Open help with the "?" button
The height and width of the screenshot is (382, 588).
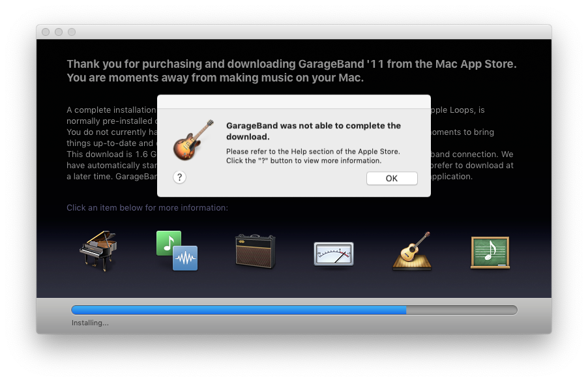coord(180,177)
